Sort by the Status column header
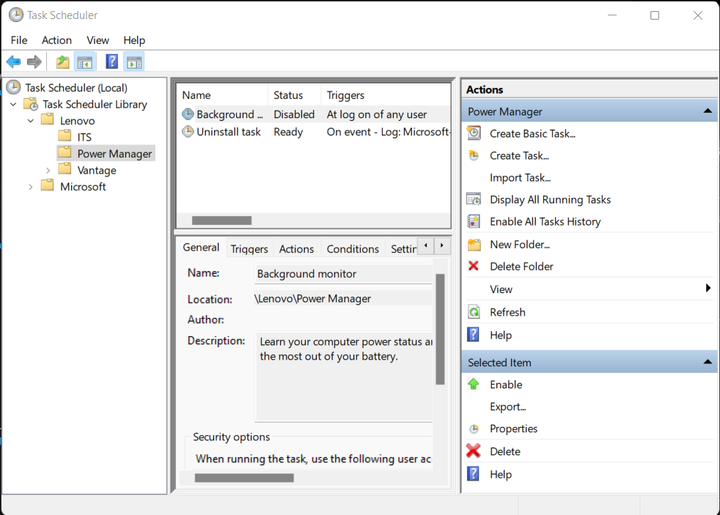 tap(294, 95)
